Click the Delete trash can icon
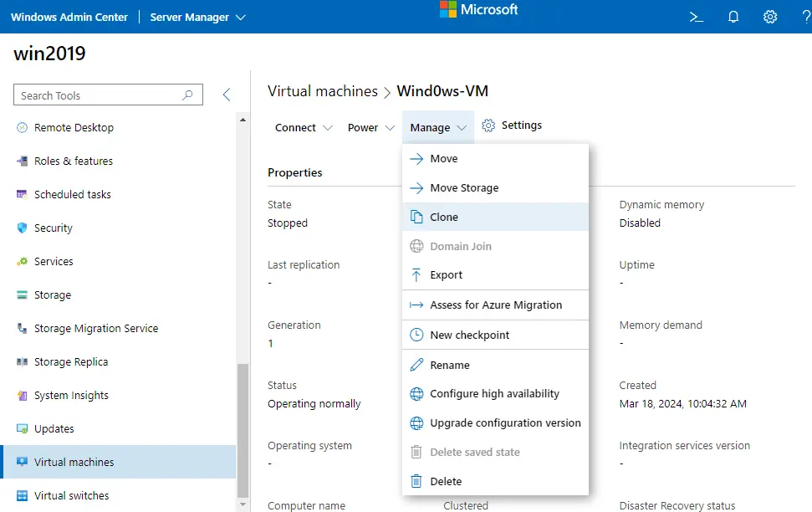This screenshot has width=812, height=512. [x=416, y=481]
